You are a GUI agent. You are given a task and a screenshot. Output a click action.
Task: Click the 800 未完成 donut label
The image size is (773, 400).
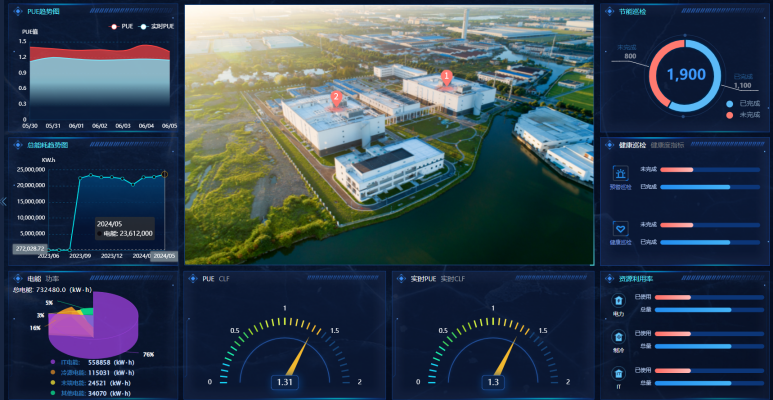[x=630, y=56]
